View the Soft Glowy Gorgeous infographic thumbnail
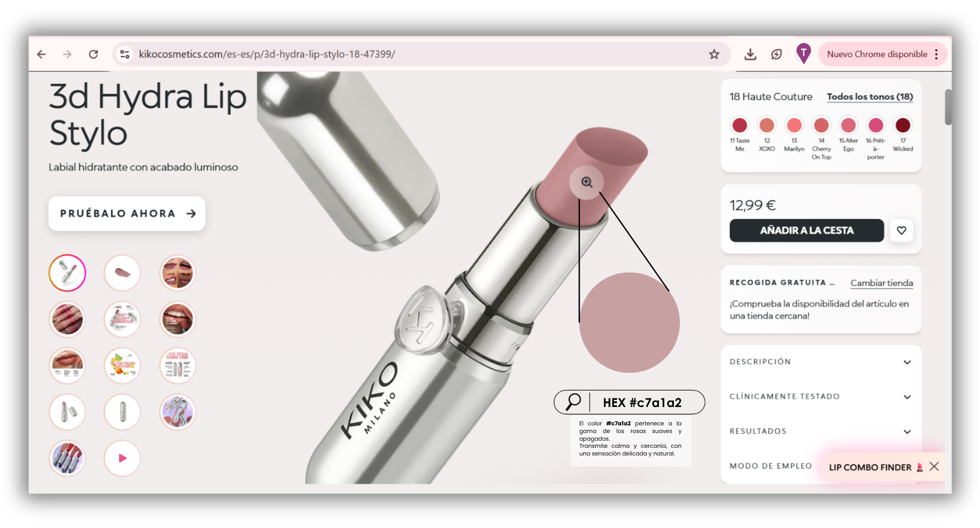 122,319
